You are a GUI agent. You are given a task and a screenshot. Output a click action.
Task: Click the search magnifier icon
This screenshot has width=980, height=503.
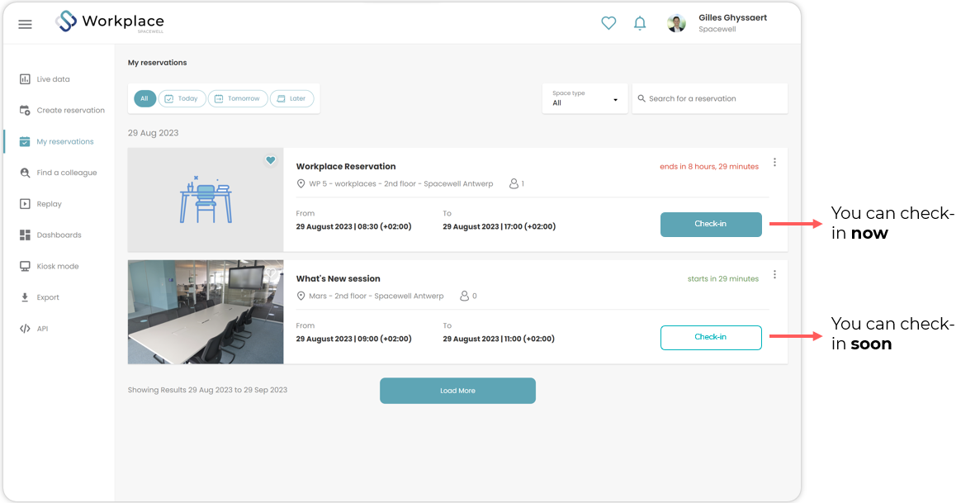[x=641, y=99]
